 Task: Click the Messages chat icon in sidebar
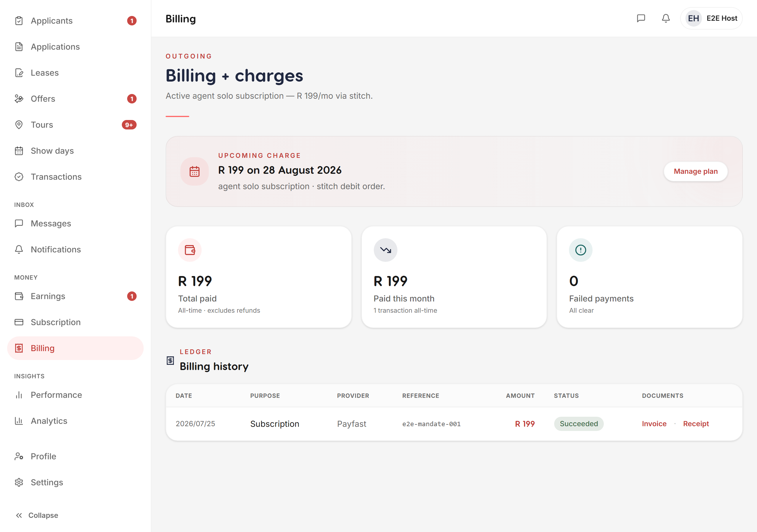click(x=19, y=223)
